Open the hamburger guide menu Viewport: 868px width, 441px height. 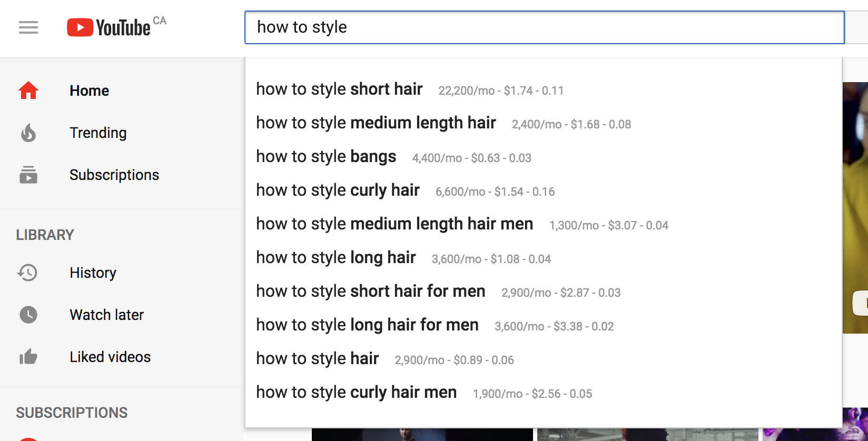(28, 27)
